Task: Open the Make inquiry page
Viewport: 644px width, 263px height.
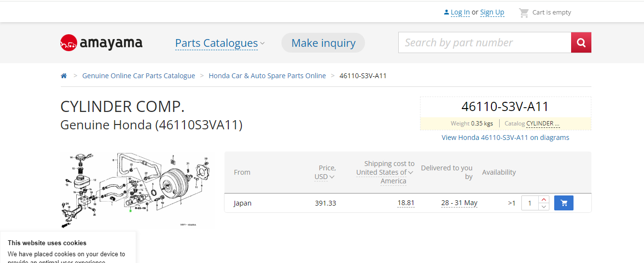Action: coord(323,43)
